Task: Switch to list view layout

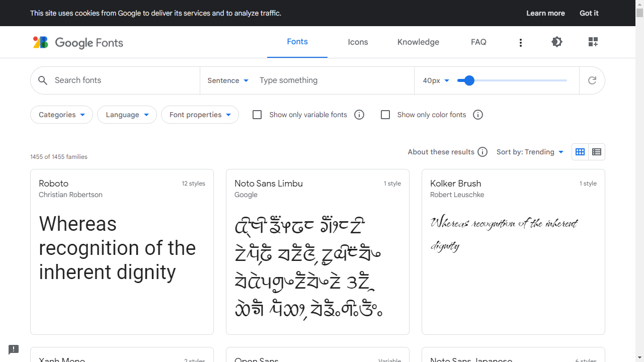Action: coord(597,151)
